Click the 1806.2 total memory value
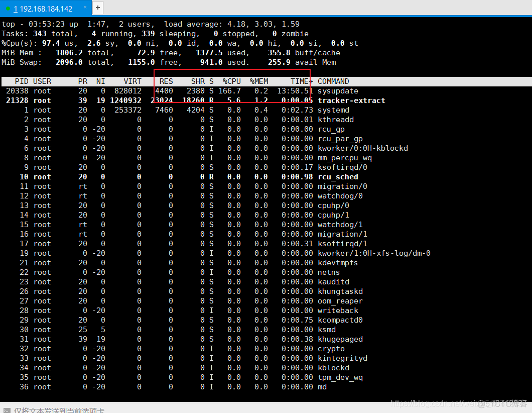 pos(69,53)
